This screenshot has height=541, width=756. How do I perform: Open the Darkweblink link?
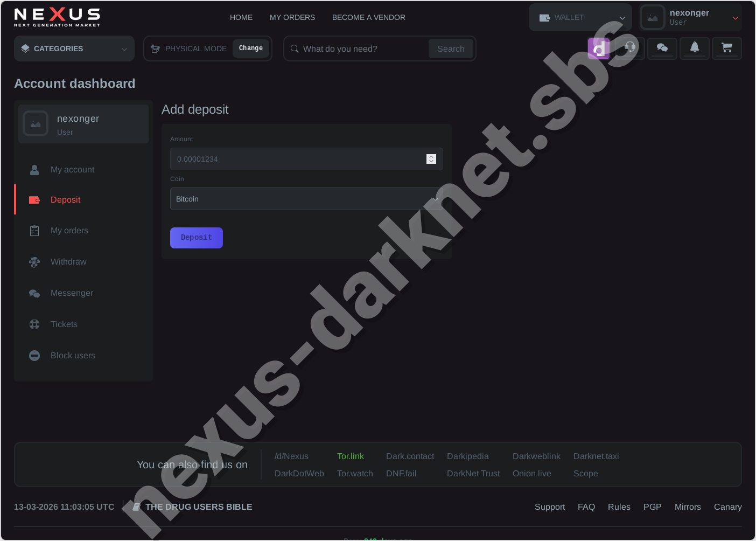(536, 456)
